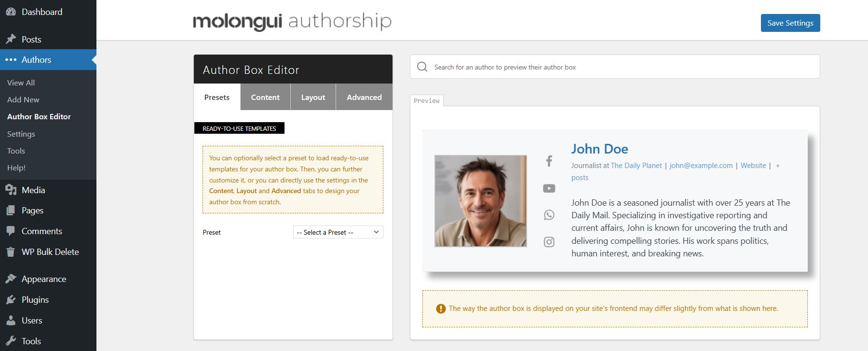Open WP Bulk Delete menu item
Screen dimensions: 868x351
[x=50, y=252]
